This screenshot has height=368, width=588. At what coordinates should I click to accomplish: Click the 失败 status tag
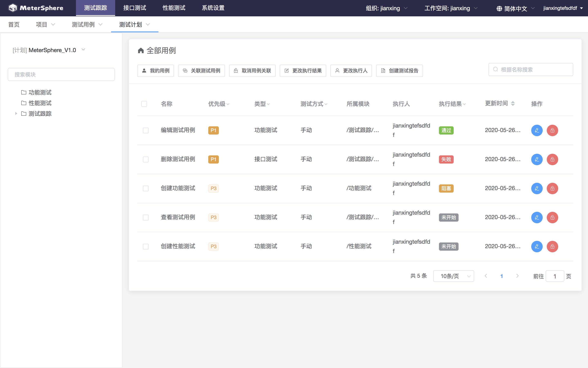446,159
